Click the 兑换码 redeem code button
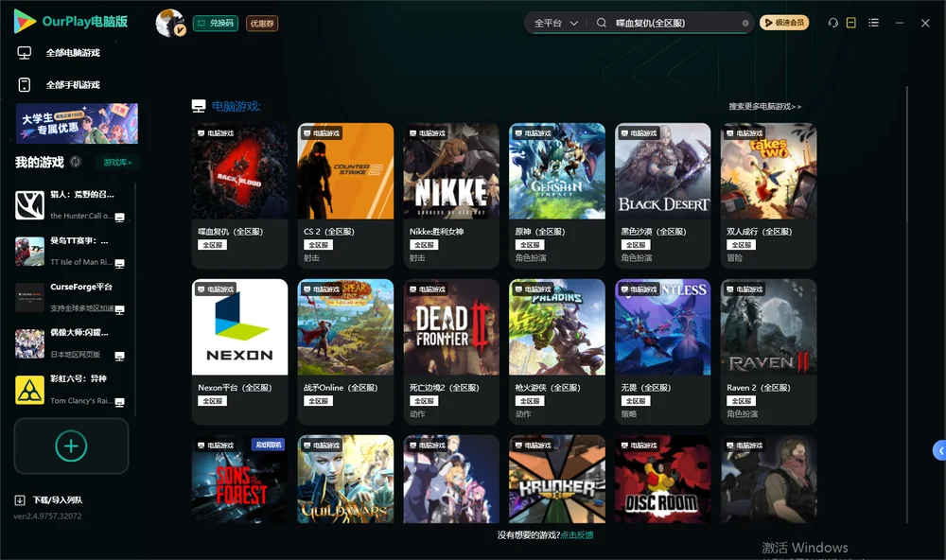The width and height of the screenshot is (946, 560). click(x=216, y=23)
